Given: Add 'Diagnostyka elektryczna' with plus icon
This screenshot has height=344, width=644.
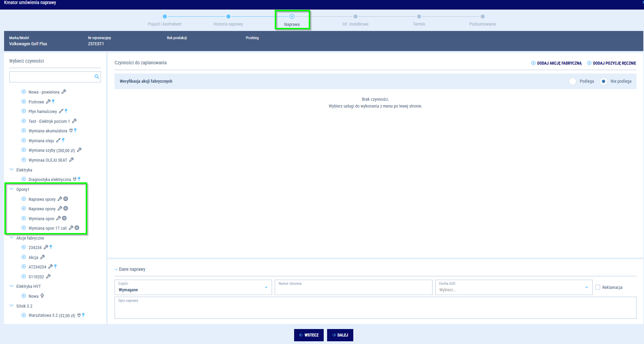Looking at the screenshot, I should coord(24,179).
